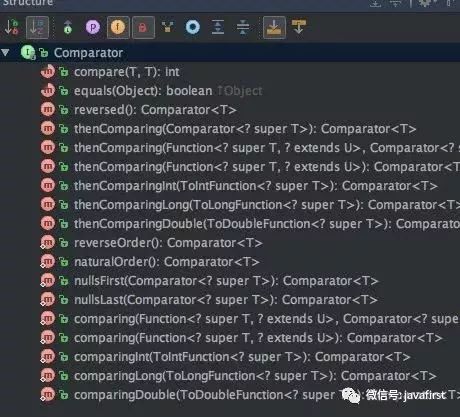460x417 pixels.
Task: Expand all nodes in Structure tree
Action: click(218, 27)
